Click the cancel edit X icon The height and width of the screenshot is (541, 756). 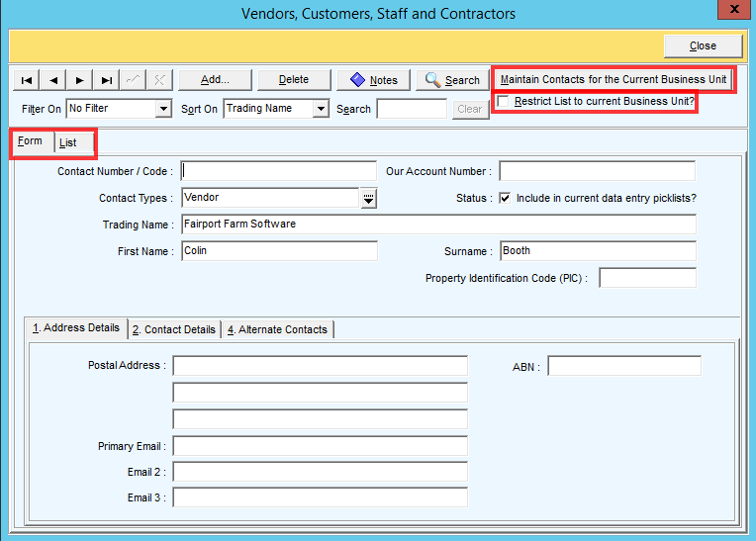(x=159, y=80)
